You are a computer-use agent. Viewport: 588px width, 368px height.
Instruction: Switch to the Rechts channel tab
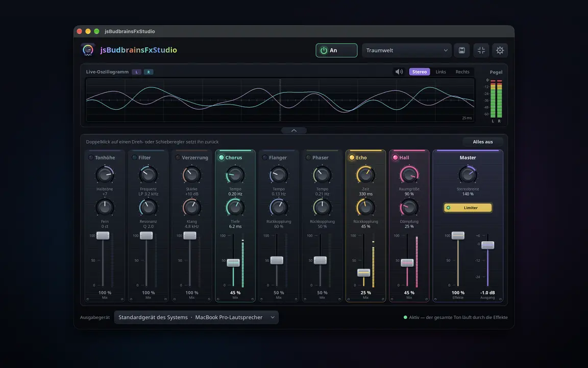pos(462,72)
